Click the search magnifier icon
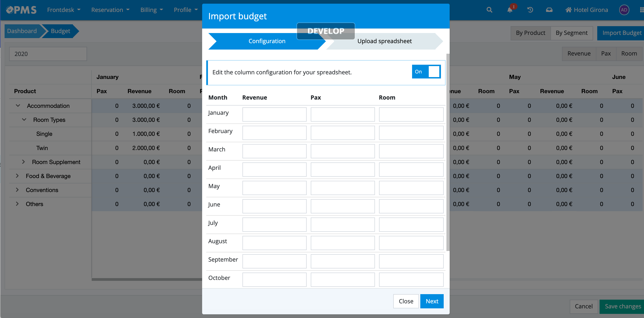644x318 pixels. tap(489, 10)
